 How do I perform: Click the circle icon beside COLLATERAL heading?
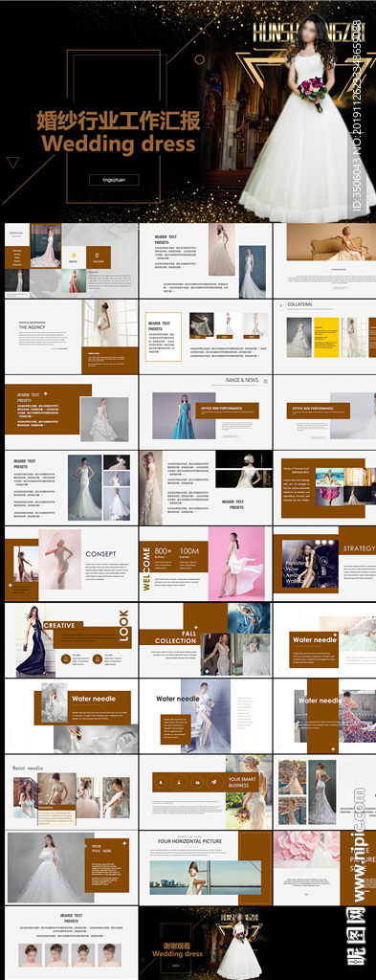[x=281, y=305]
